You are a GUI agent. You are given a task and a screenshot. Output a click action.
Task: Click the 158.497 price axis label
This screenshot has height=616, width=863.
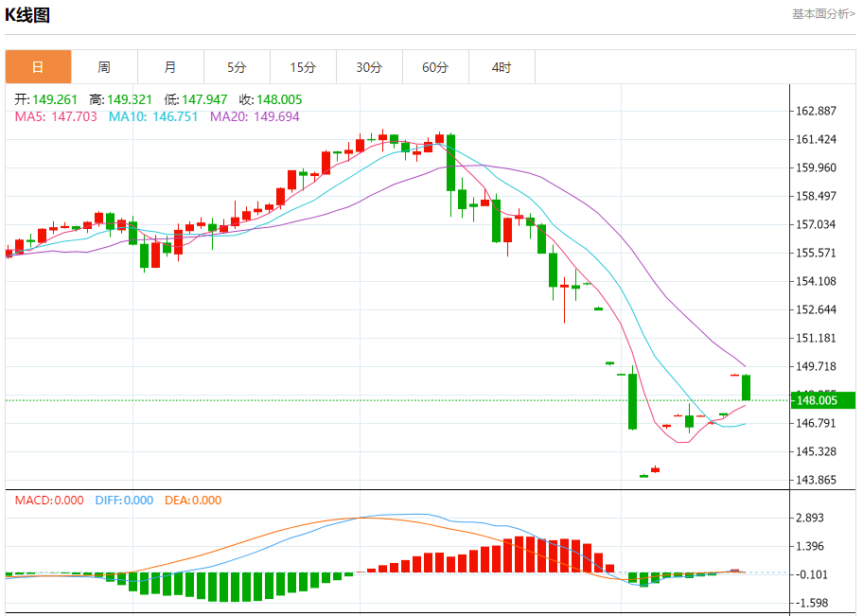(817, 196)
